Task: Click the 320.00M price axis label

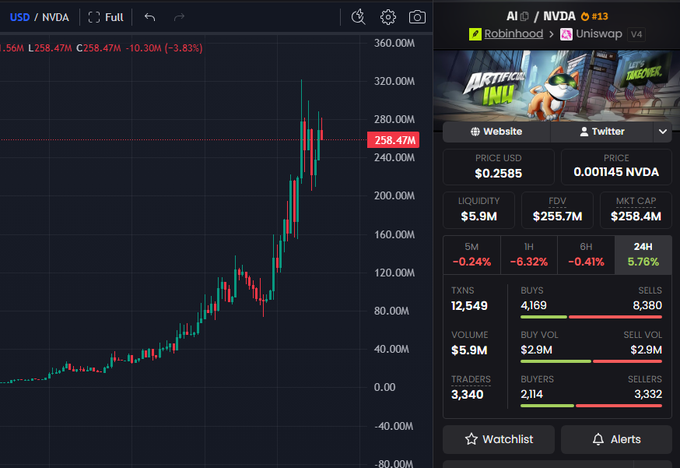Action: click(394, 81)
